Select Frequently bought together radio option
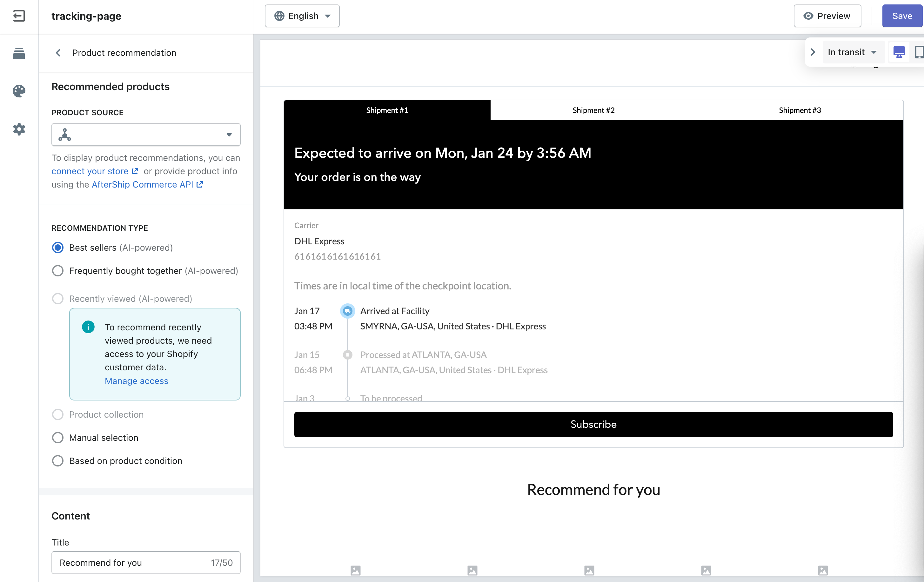 (x=57, y=271)
